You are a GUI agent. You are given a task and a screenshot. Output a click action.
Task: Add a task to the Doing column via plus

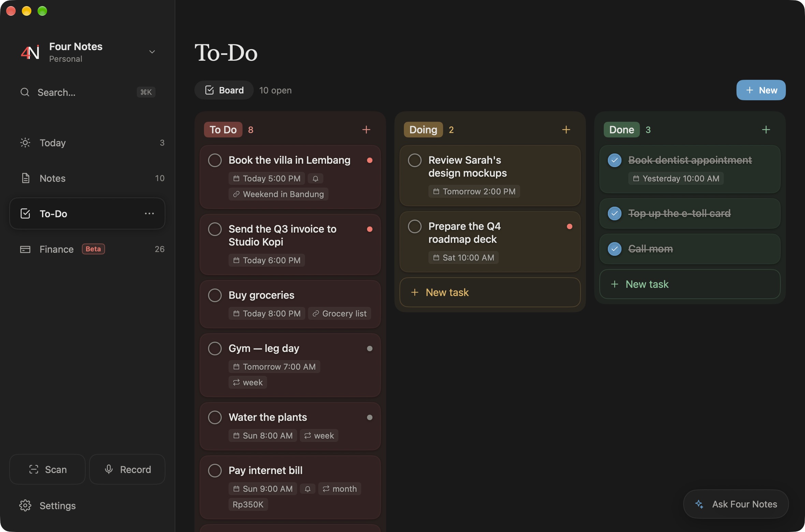(x=566, y=130)
